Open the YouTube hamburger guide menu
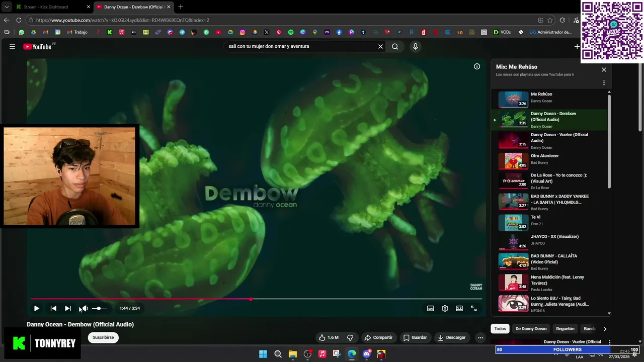 point(12,46)
